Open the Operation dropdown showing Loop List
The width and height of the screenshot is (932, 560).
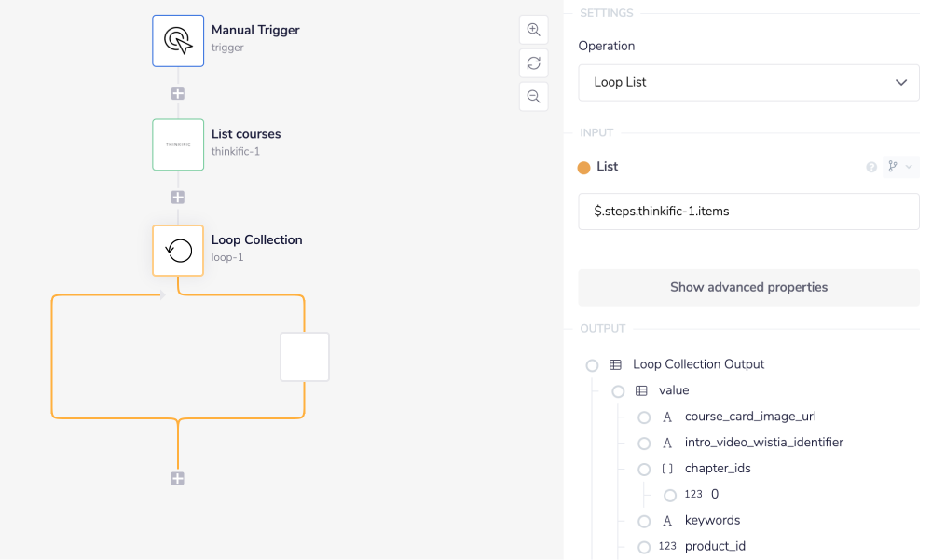[748, 82]
